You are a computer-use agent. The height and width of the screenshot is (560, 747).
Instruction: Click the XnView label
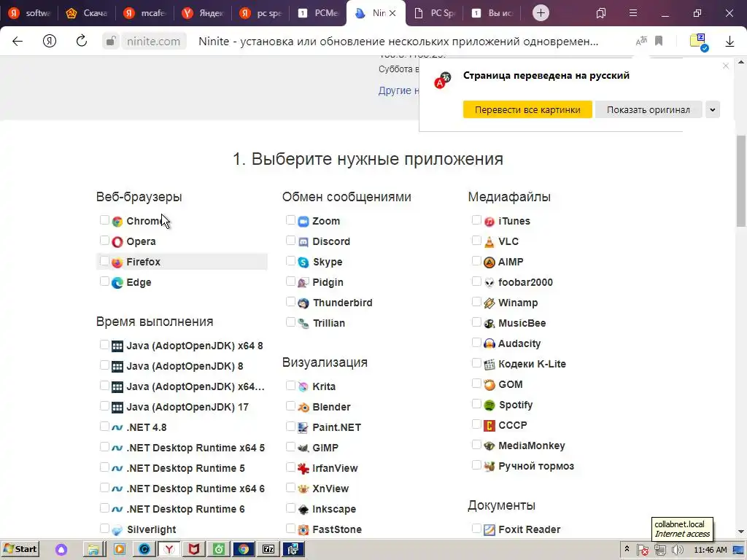click(330, 489)
